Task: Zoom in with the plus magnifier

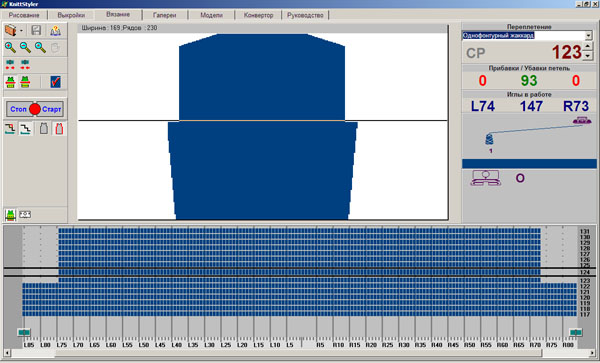Action: (10, 47)
